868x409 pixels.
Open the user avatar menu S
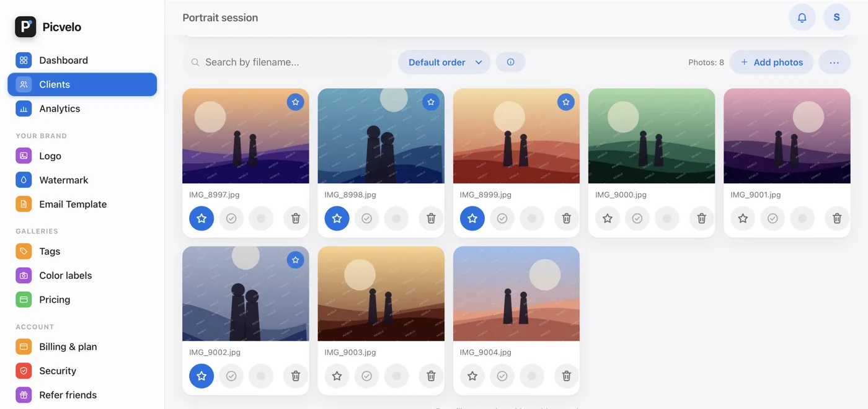point(836,17)
